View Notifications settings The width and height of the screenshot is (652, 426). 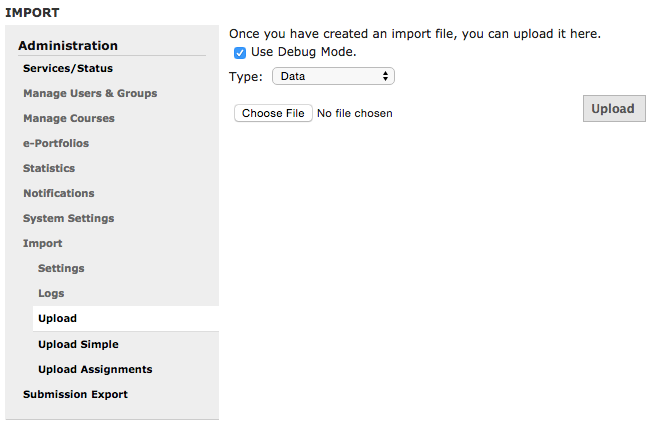59,193
